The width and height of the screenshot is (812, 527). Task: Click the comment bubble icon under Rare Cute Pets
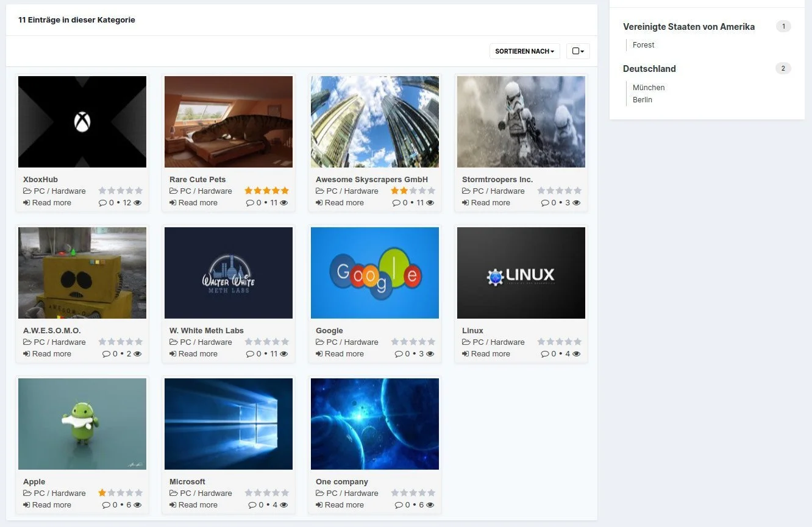pyautogui.click(x=250, y=203)
